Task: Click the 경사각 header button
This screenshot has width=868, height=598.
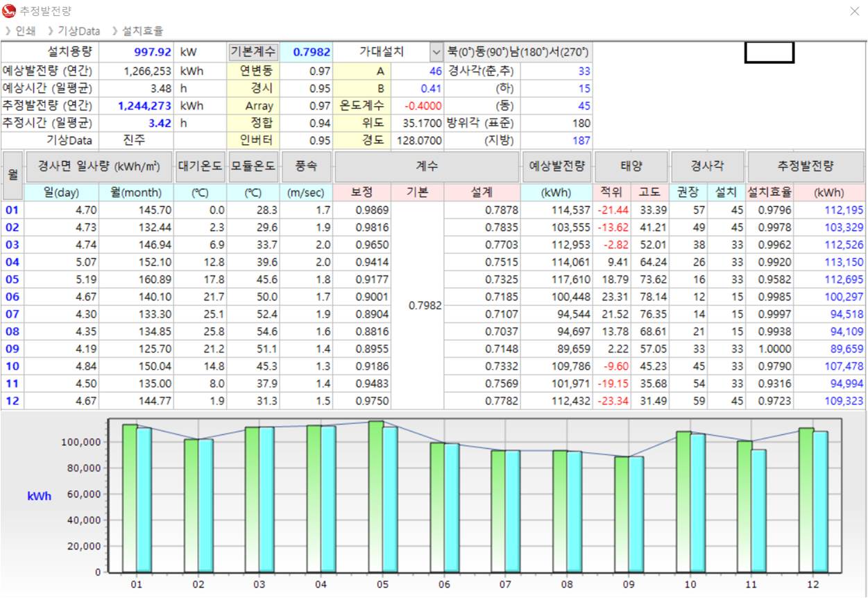Action: 708,166
